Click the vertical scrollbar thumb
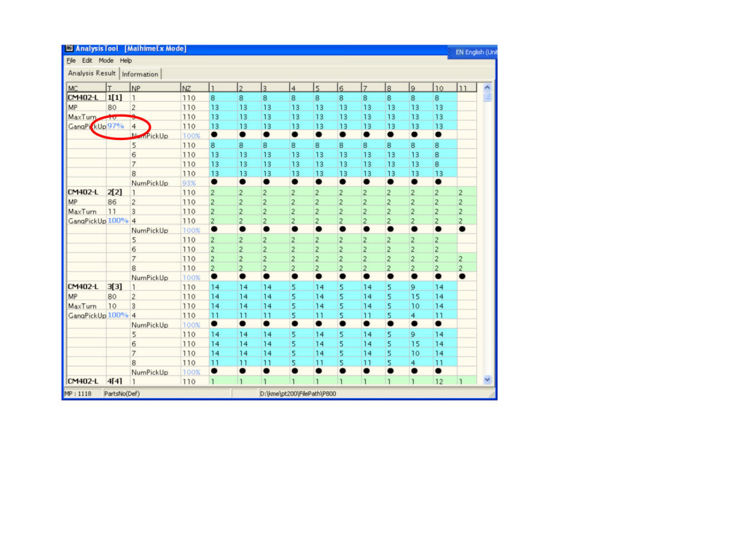This screenshot has width=747, height=560. pyautogui.click(x=487, y=97)
